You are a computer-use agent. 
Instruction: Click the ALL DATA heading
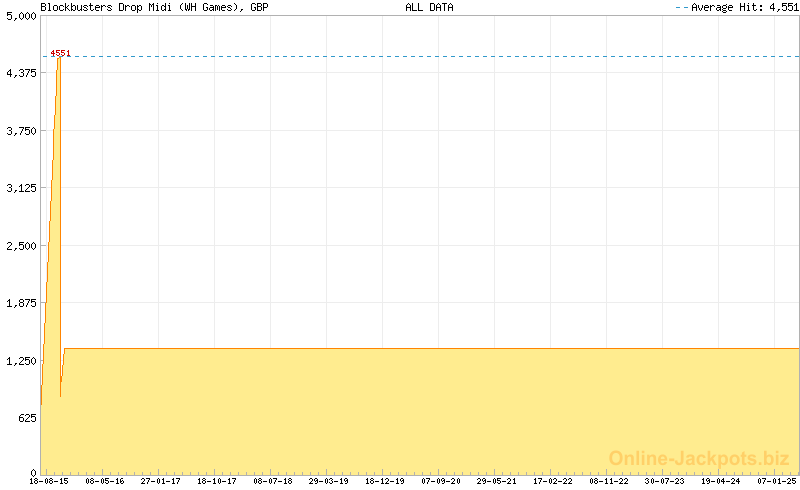tap(429, 7)
